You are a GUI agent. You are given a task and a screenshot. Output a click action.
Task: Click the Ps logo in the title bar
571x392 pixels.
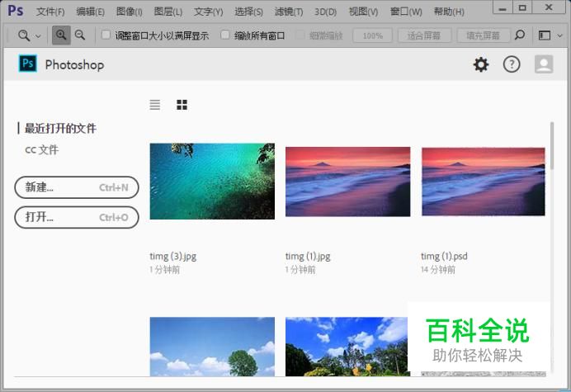tap(16, 11)
